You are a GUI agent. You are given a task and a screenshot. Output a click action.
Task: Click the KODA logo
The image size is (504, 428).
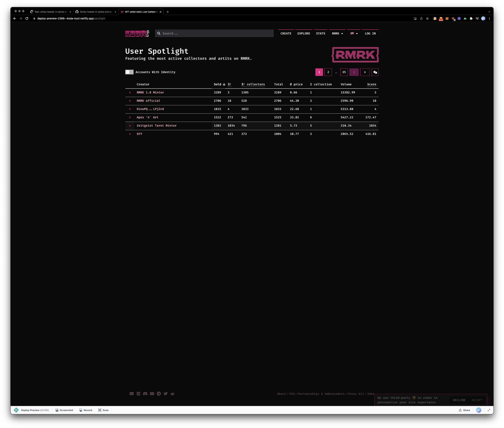coord(137,34)
